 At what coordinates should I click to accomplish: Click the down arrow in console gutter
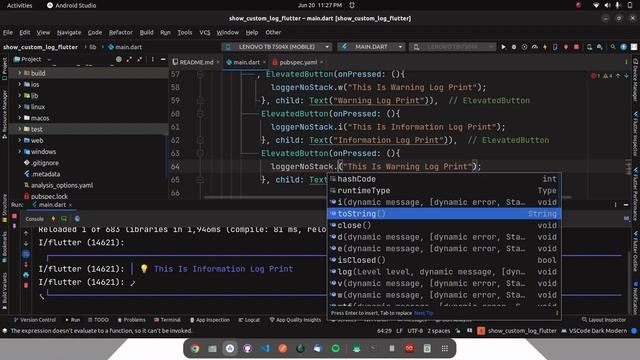[26, 244]
